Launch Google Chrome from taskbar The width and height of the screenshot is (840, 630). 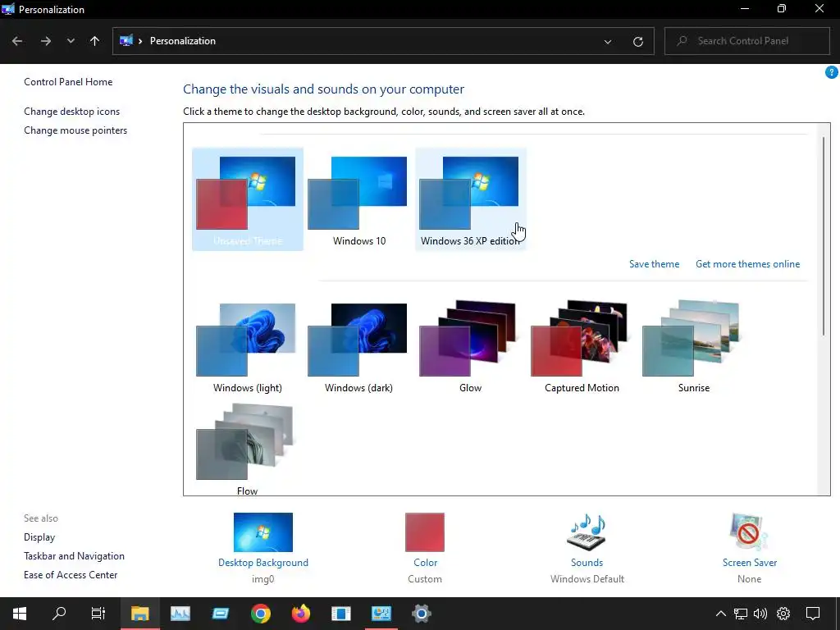point(260,614)
